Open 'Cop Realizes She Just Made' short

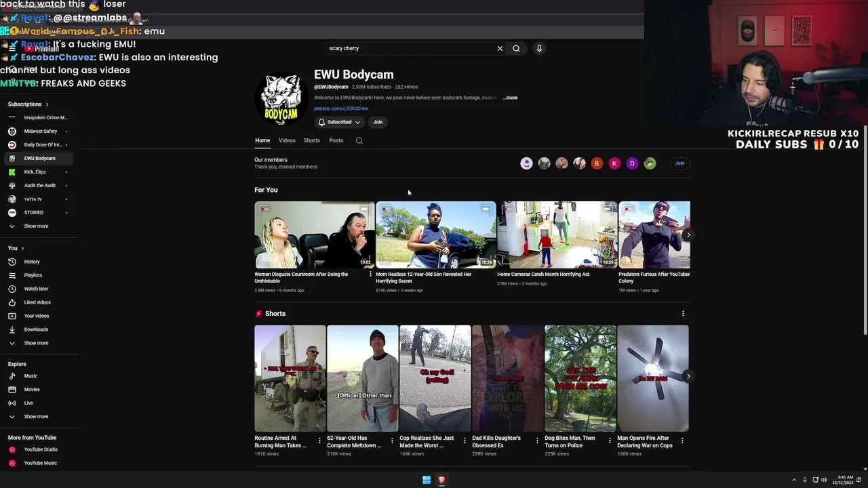(435, 378)
